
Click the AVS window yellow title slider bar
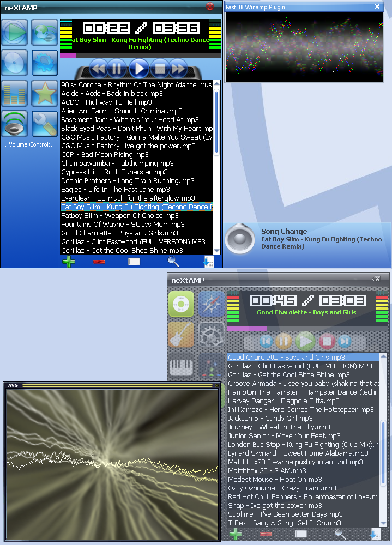pyautogui.click(x=117, y=385)
